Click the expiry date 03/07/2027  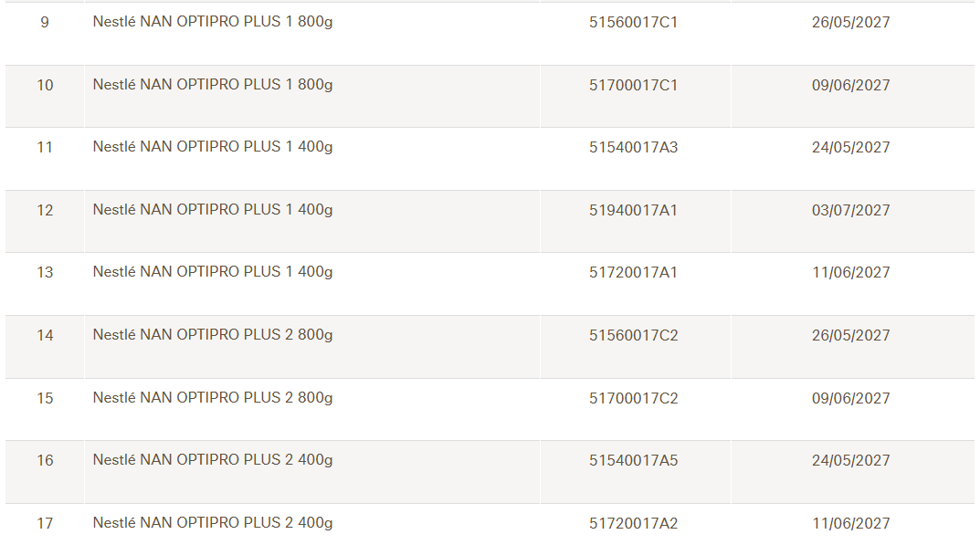click(x=850, y=211)
